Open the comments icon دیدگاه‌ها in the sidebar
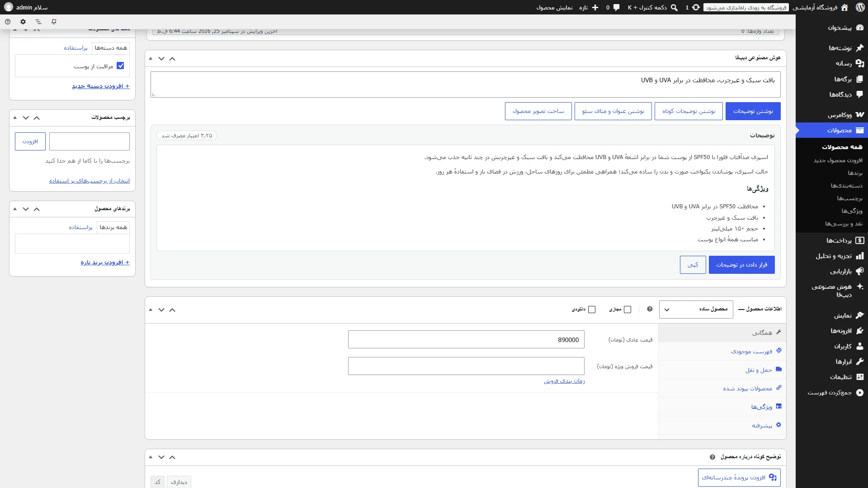The width and height of the screenshot is (868, 488). (x=860, y=94)
